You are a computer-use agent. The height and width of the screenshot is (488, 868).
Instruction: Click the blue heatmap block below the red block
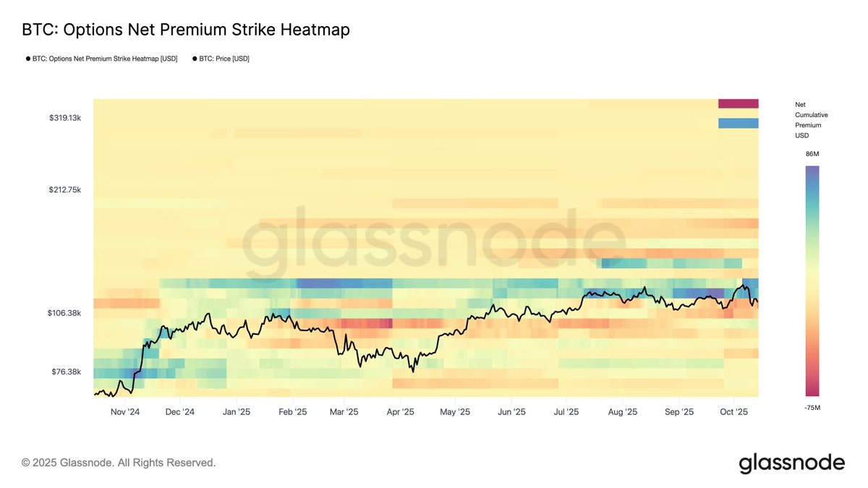pyautogui.click(x=738, y=123)
